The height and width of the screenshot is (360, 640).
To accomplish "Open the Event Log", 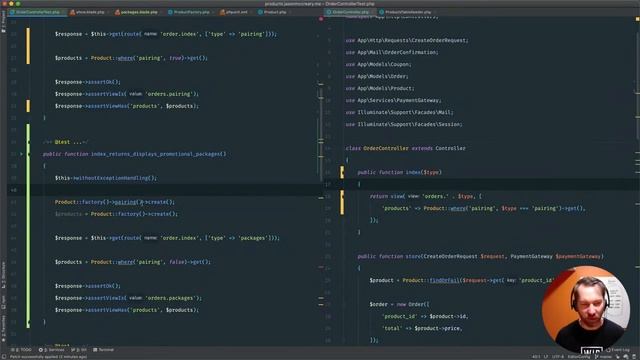I will coord(619,350).
